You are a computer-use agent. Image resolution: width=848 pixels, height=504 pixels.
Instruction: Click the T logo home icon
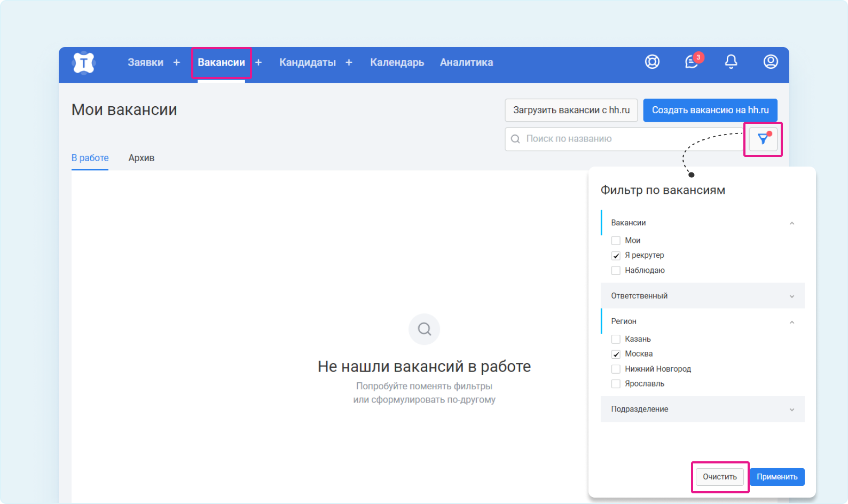(x=83, y=63)
